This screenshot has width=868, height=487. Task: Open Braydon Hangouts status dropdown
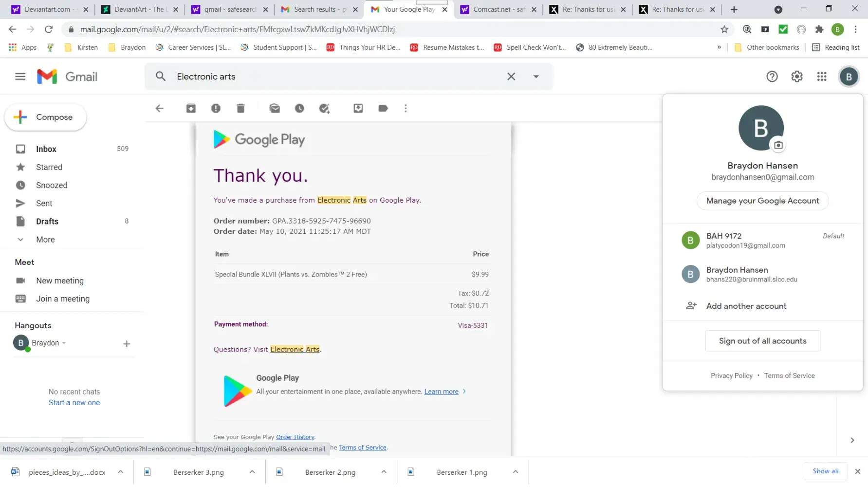[64, 343]
